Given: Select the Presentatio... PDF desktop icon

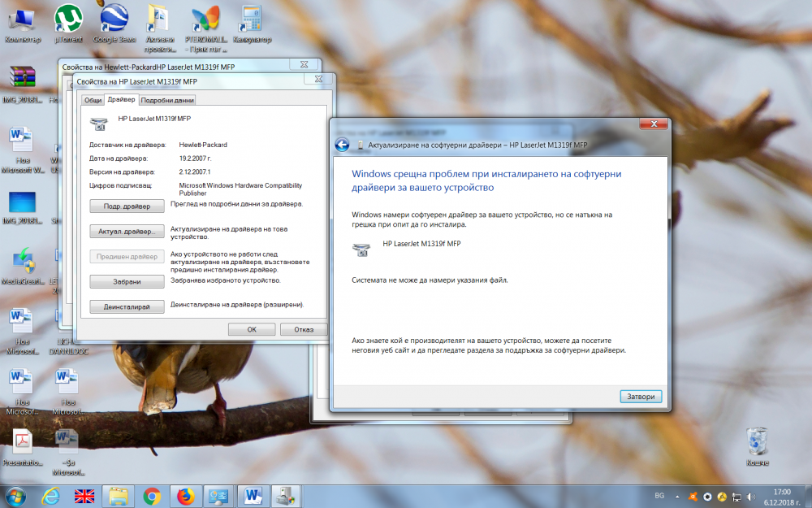Looking at the screenshot, I should (x=22, y=447).
